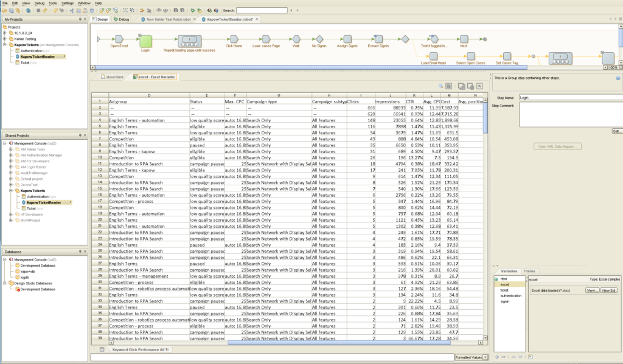Switch to the Frames tab
The height and width of the screenshot is (364, 623).
point(529,271)
